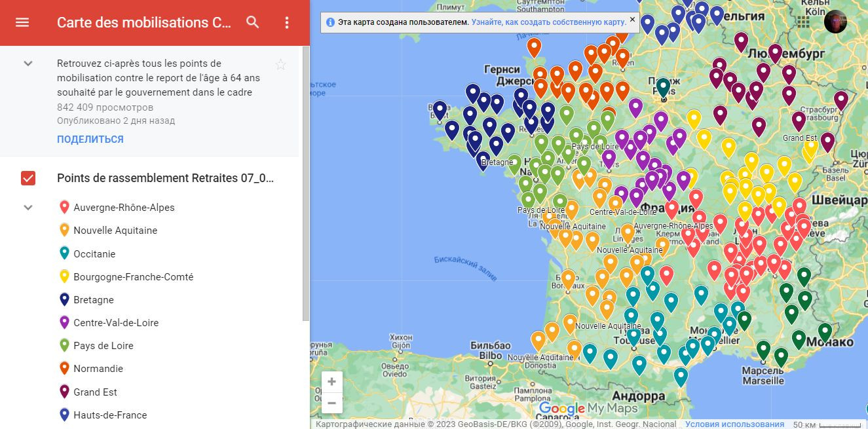Uncheck Points de rassemblement Retraites layer
This screenshot has height=429, width=868.
coord(28,178)
